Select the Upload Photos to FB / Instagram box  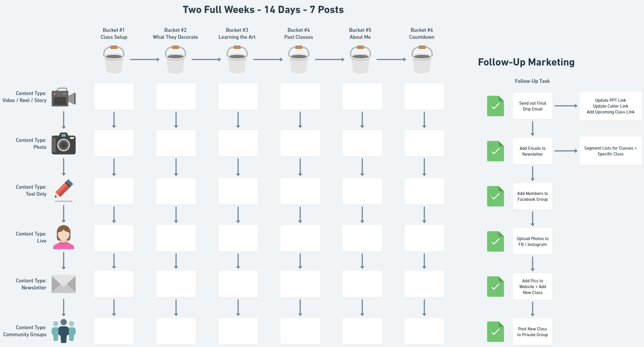(532, 241)
